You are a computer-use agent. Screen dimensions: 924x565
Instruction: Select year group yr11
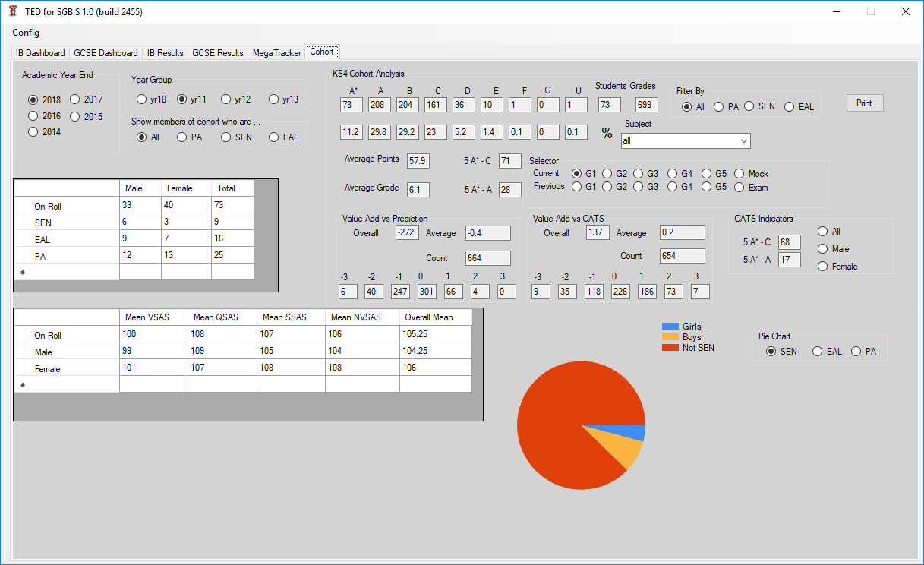193,99
